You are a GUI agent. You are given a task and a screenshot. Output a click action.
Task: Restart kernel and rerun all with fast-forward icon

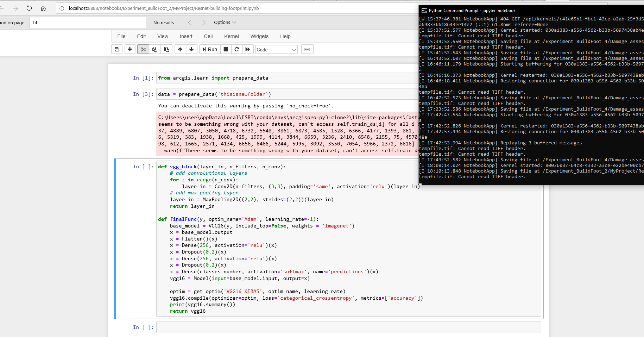(x=248, y=49)
